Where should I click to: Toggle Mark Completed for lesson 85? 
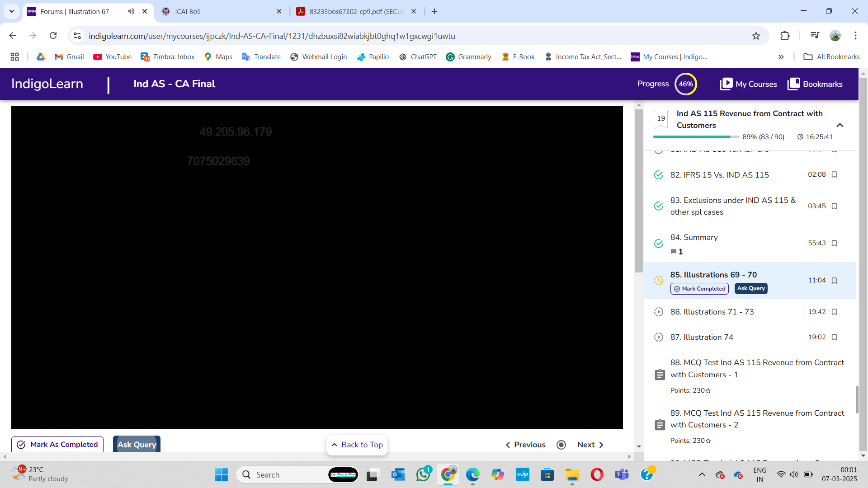699,289
